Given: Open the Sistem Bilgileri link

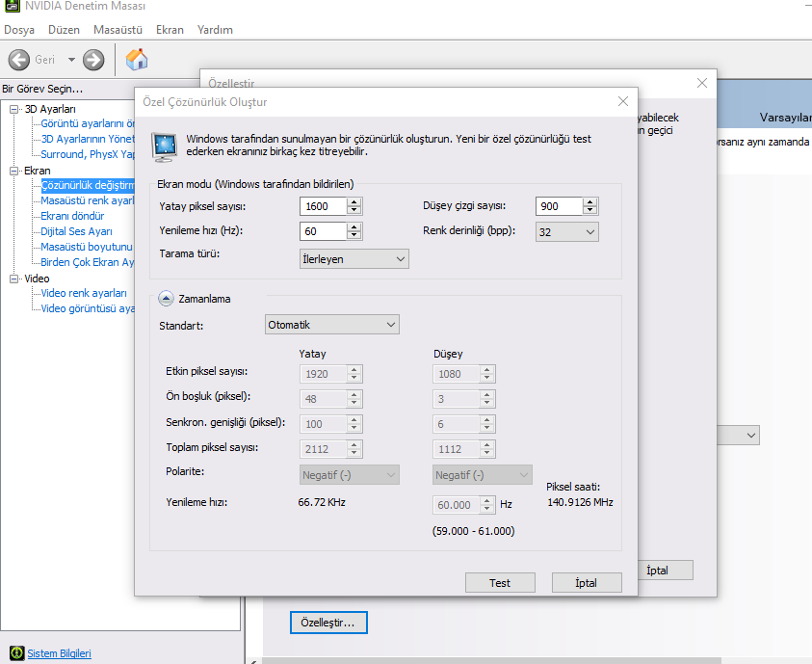Looking at the screenshot, I should pos(59,653).
